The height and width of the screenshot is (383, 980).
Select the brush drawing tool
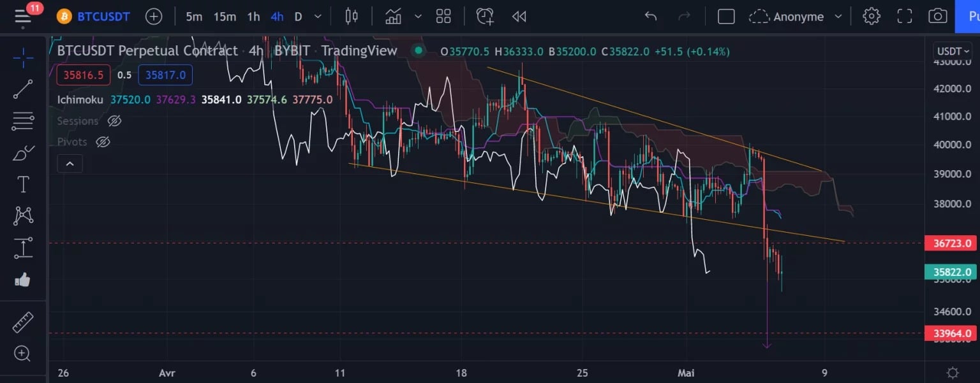tap(23, 153)
